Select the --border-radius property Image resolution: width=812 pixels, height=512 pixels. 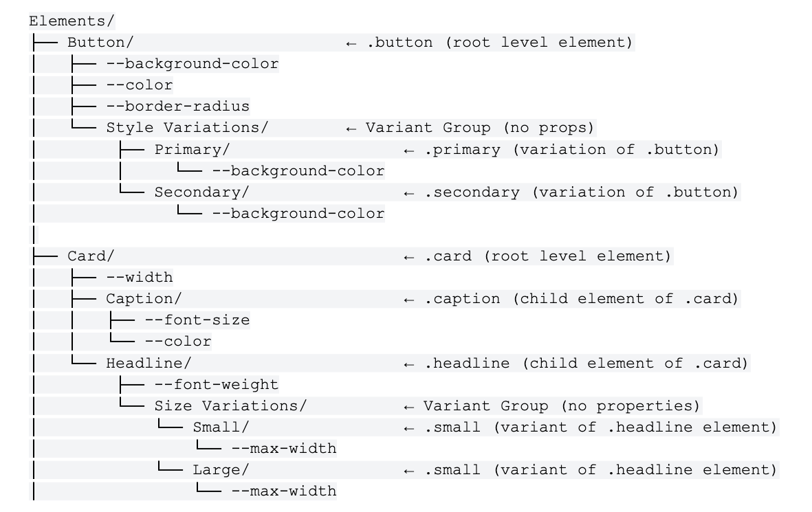pyautogui.click(x=177, y=107)
